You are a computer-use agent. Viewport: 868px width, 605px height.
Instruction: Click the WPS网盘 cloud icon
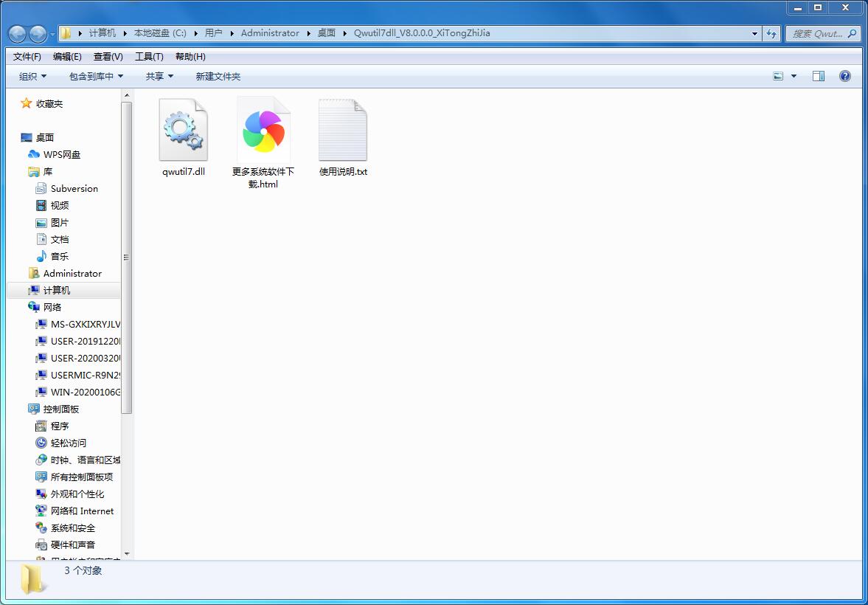pyautogui.click(x=34, y=155)
